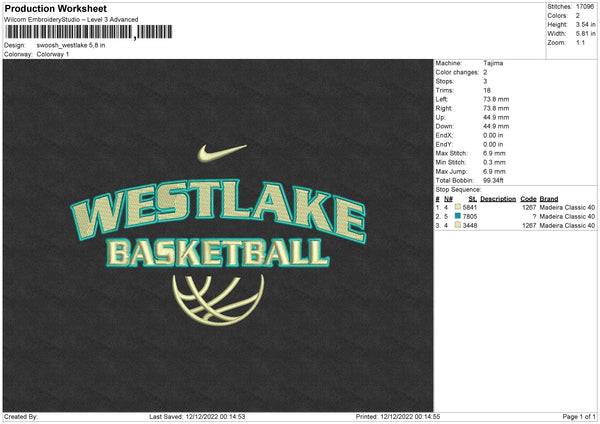
Task: Click the 'BASKETBALL' lettering in the design
Action: tap(217, 253)
